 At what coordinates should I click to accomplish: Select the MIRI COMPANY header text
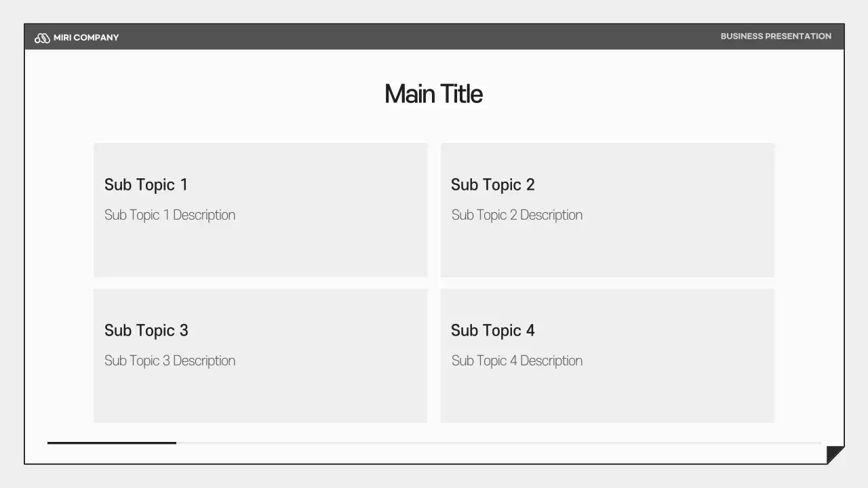click(x=86, y=38)
